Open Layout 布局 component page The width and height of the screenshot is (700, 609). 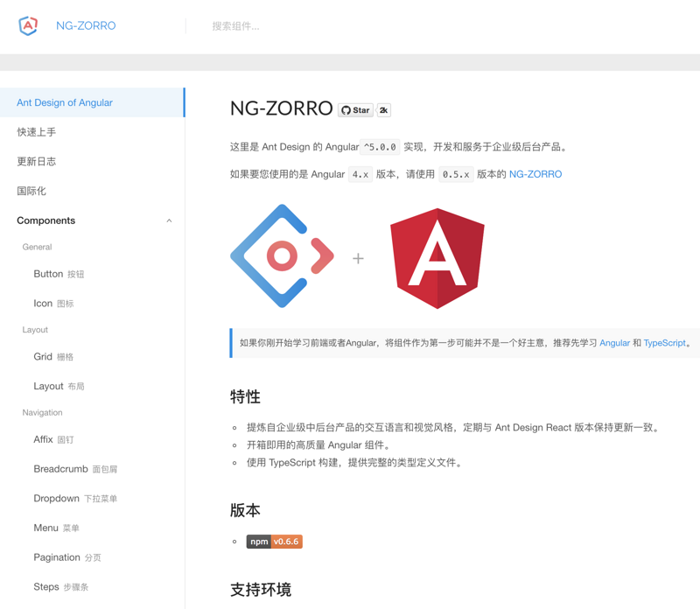pos(92,386)
